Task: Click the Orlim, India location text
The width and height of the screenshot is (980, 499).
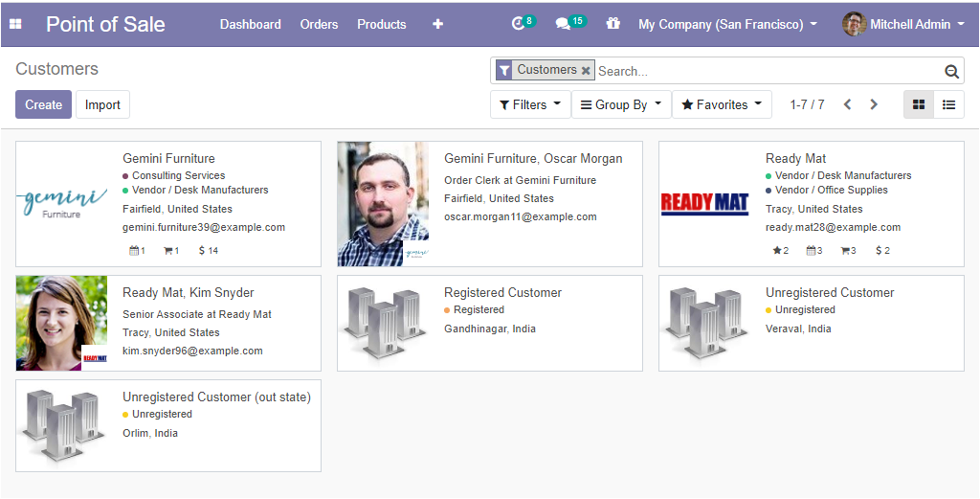Action: point(150,433)
